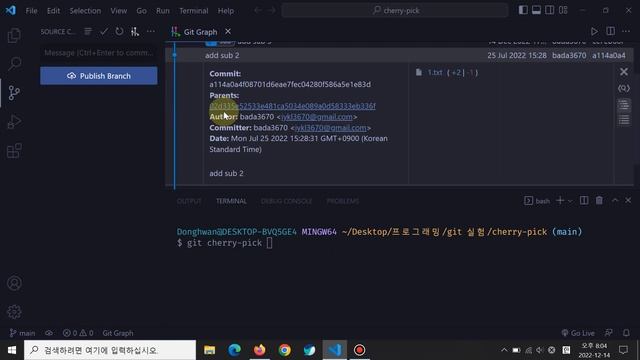The width and height of the screenshot is (640, 360).
Task: Close the terminal panel
Action: 628,200
